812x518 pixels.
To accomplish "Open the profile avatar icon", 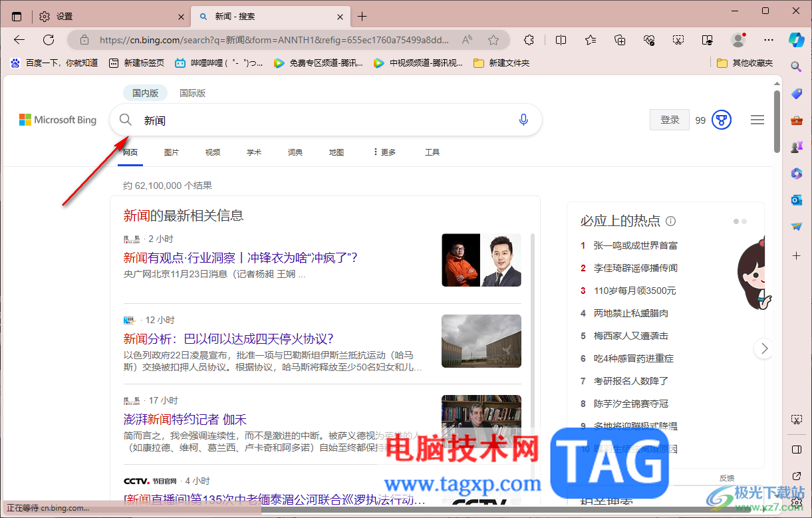I will point(738,40).
